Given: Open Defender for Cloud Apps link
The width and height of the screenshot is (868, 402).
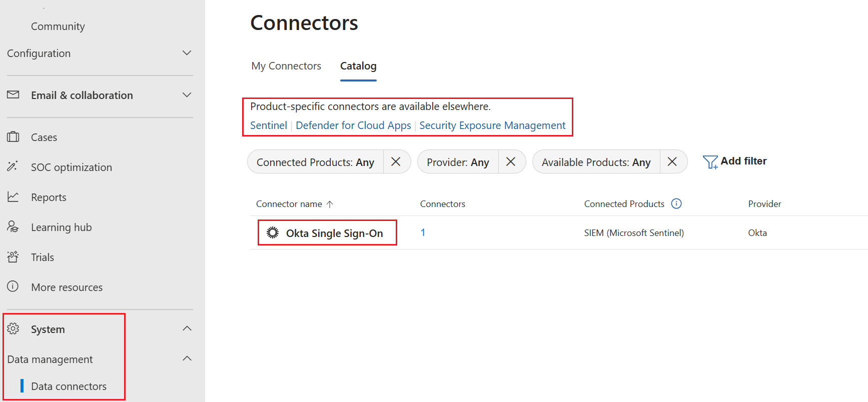Looking at the screenshot, I should [x=353, y=125].
